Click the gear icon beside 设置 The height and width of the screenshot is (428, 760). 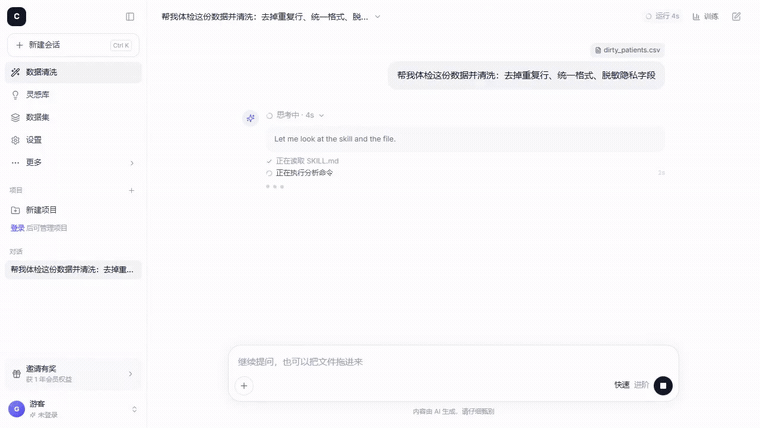coord(16,140)
